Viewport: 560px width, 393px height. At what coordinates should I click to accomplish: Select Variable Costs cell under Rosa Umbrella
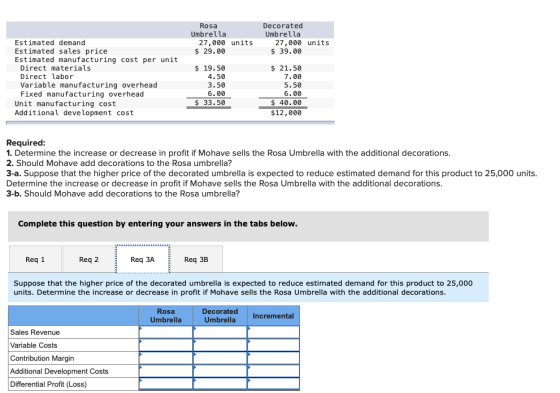[166, 345]
